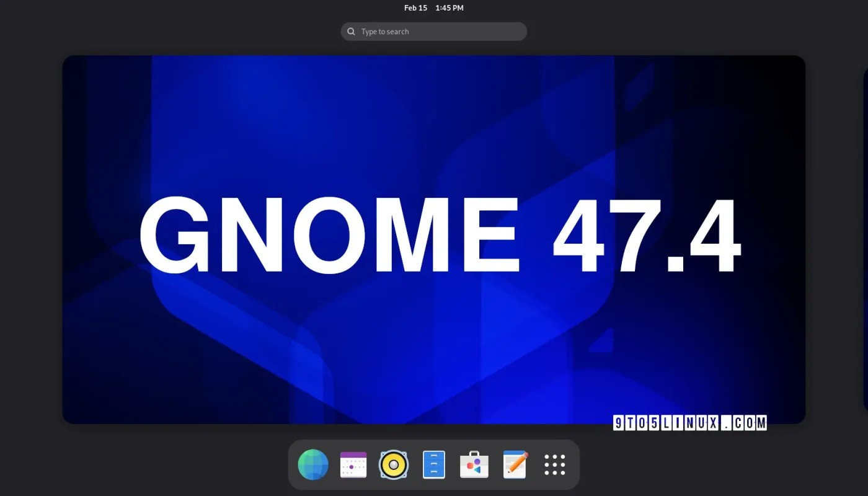Click the '1:45 PM' time display
This screenshot has width=868, height=496.
pos(449,8)
